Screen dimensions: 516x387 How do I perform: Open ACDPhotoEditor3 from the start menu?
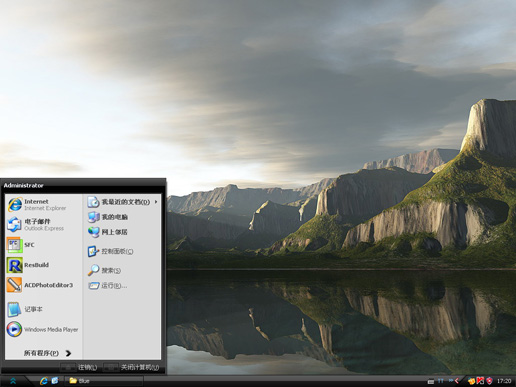point(43,285)
